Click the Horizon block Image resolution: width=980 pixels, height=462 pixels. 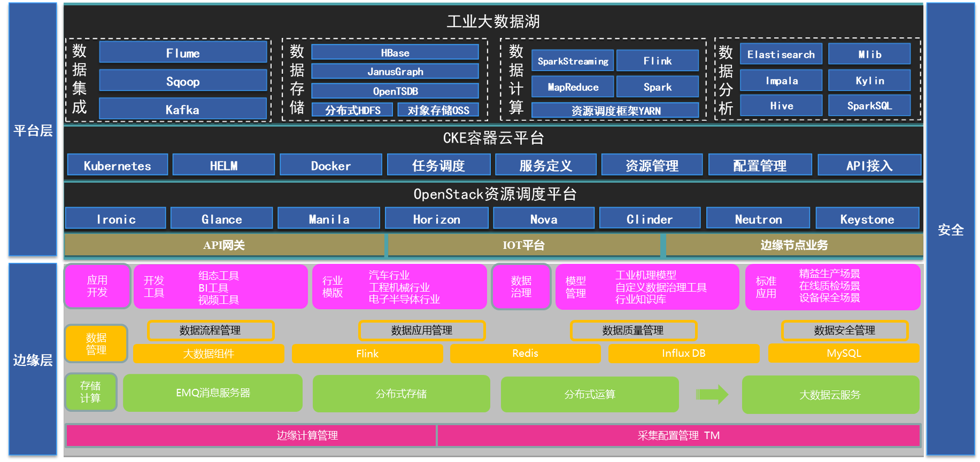point(436,219)
